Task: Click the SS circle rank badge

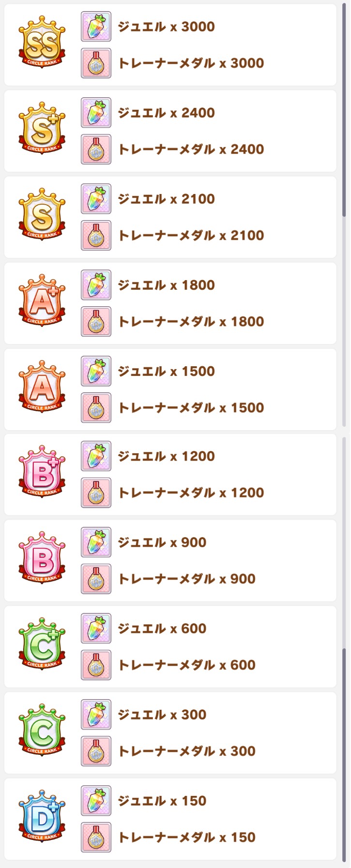Action: click(42, 42)
